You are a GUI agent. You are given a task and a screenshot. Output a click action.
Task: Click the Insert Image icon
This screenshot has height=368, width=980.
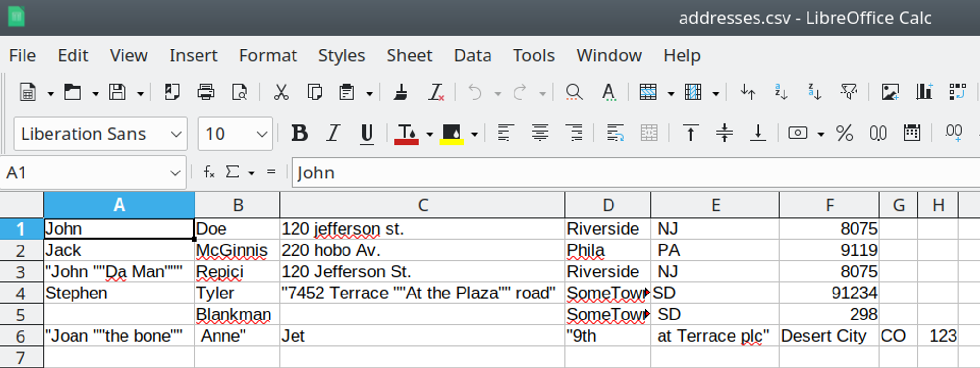pos(890,92)
